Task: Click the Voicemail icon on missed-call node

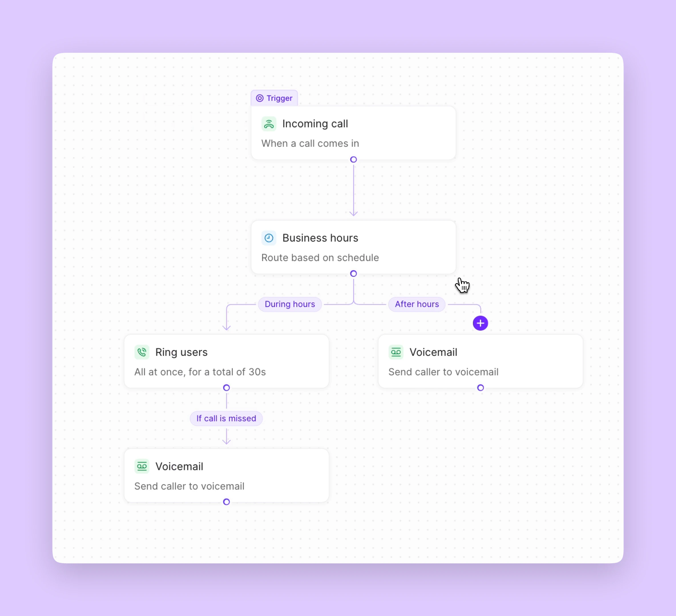Action: tap(142, 466)
